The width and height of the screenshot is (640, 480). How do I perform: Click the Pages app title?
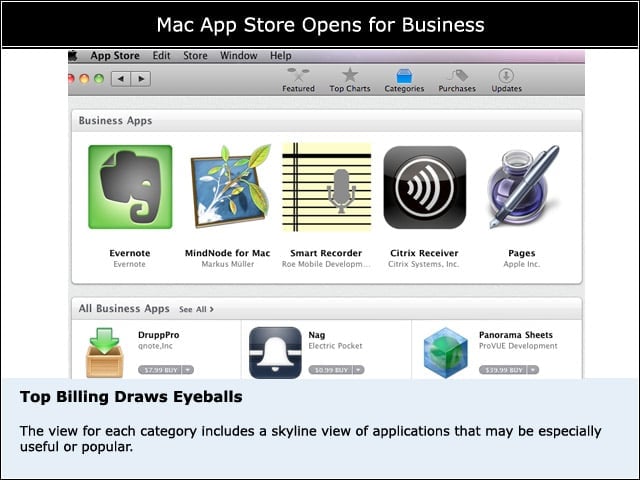[522, 253]
